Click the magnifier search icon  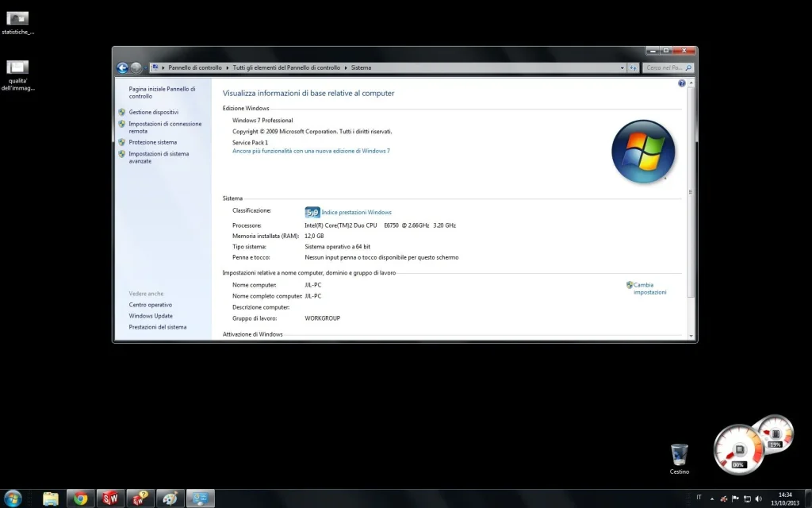tap(688, 68)
